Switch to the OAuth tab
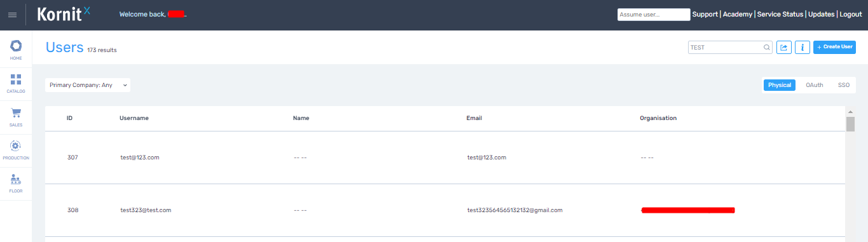This screenshot has height=242, width=868. click(x=815, y=85)
